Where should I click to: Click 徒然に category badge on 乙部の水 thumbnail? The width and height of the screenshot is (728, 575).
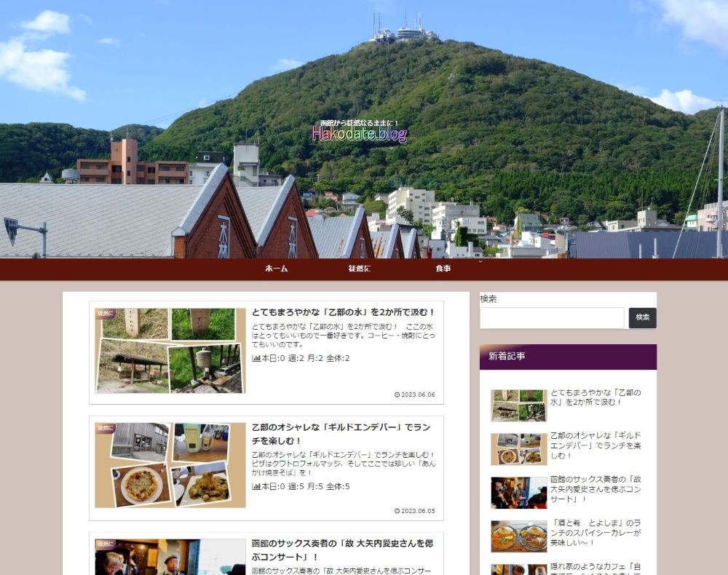click(x=106, y=314)
